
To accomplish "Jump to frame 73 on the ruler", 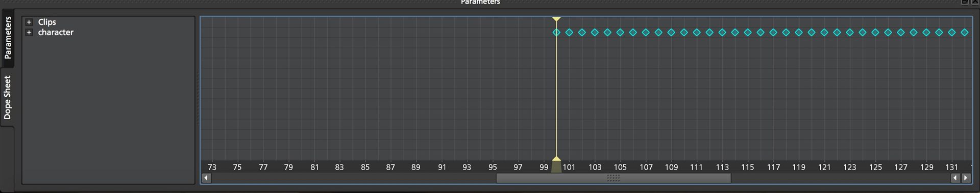I will [212, 167].
